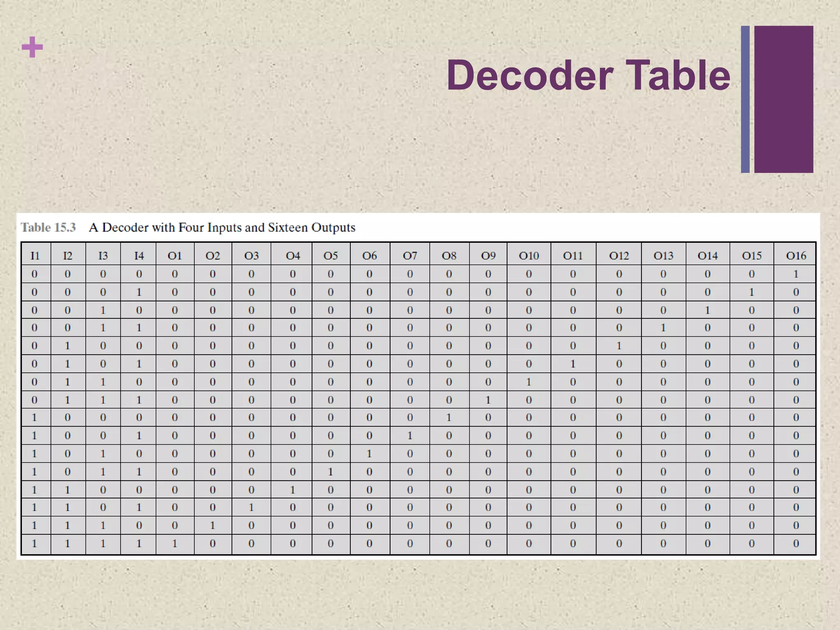
Task: Click the 1 in the O16 column
Action: pos(796,274)
